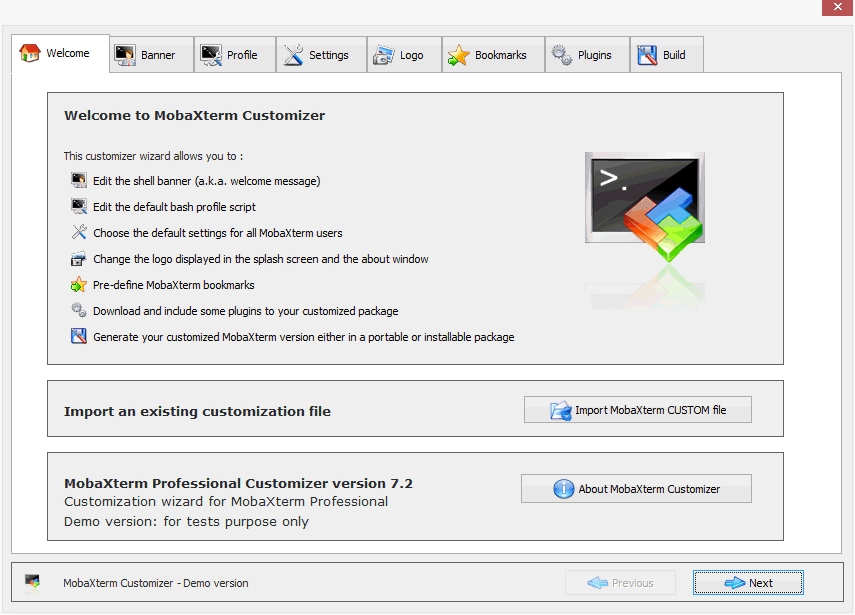The width and height of the screenshot is (855, 615).
Task: Switch to the Profile tab
Action: pos(235,55)
